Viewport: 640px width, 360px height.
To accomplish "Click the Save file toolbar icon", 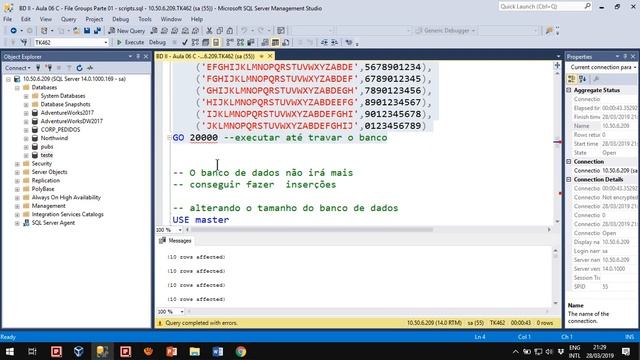I will point(87,31).
